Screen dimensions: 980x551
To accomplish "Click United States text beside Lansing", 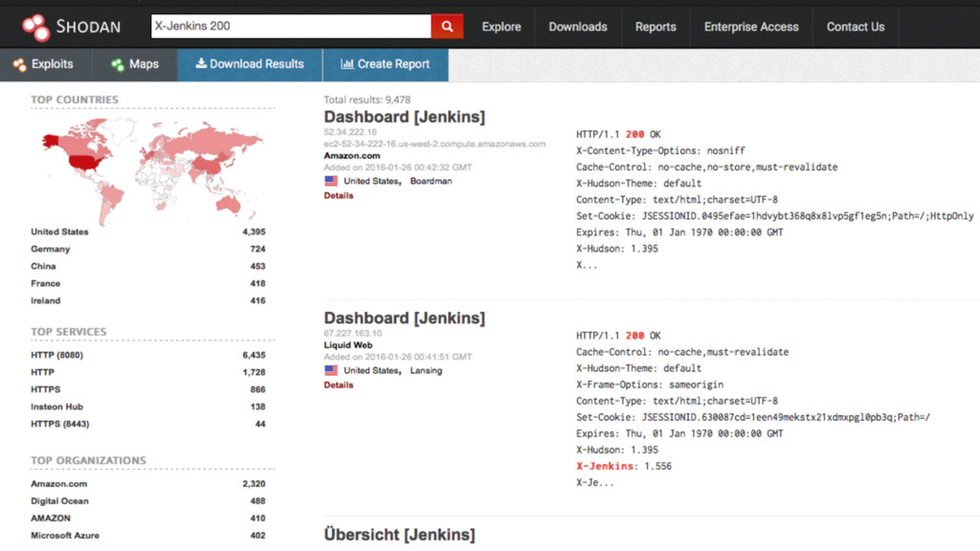I will coord(372,370).
